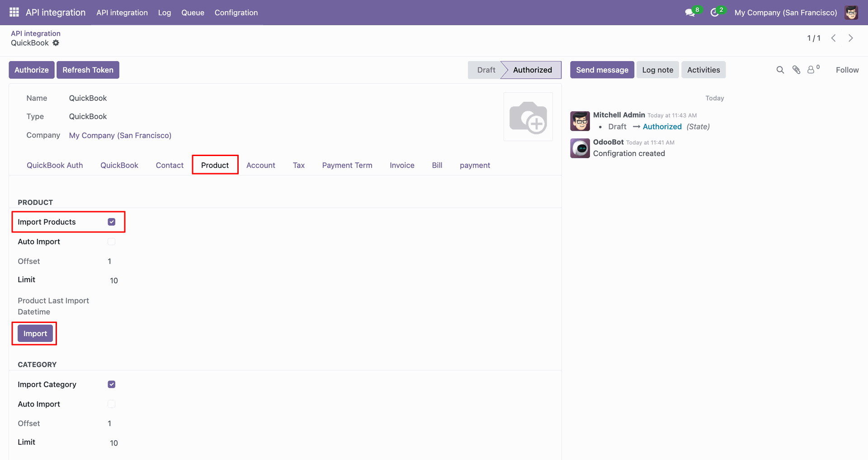The image size is (868, 460).
Task: Open My Company (San Francisco) switcher
Action: click(x=786, y=13)
